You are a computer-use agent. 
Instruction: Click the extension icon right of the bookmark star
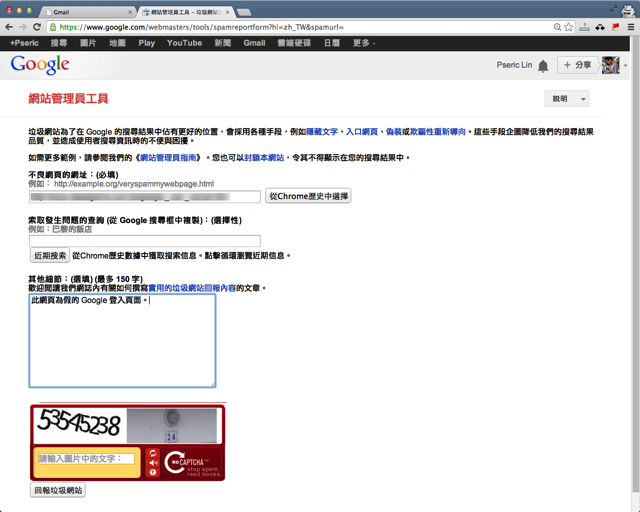tap(584, 27)
